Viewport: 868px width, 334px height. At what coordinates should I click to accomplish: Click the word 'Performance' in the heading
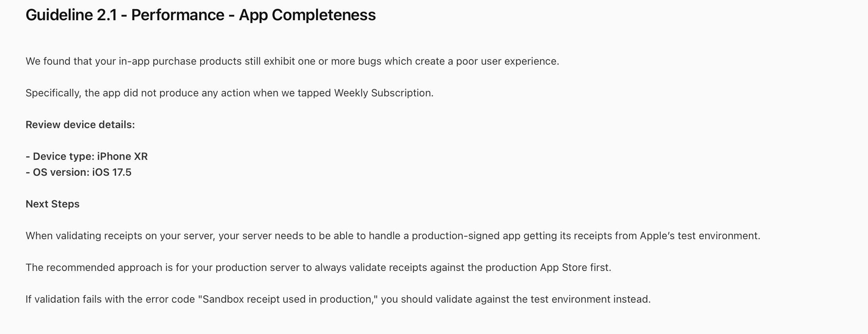[x=177, y=15]
